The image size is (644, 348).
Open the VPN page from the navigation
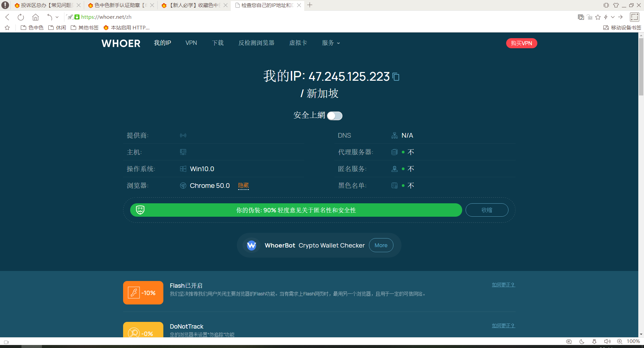coord(191,43)
